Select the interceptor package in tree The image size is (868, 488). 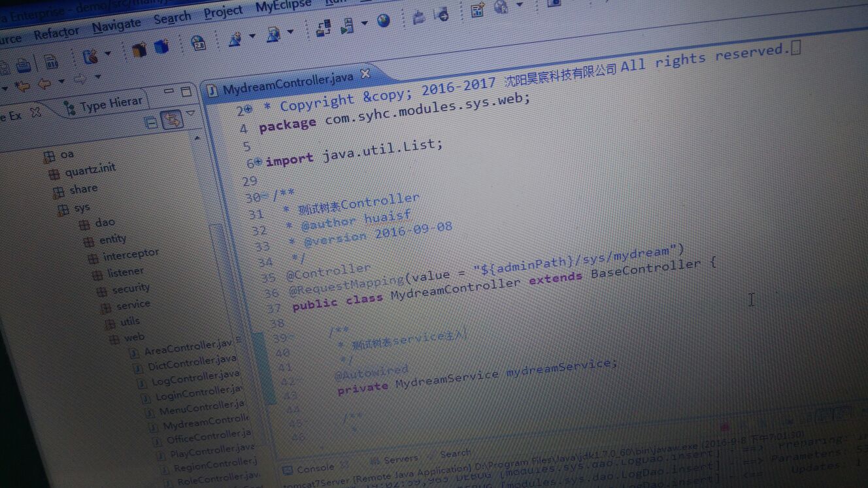[131, 255]
